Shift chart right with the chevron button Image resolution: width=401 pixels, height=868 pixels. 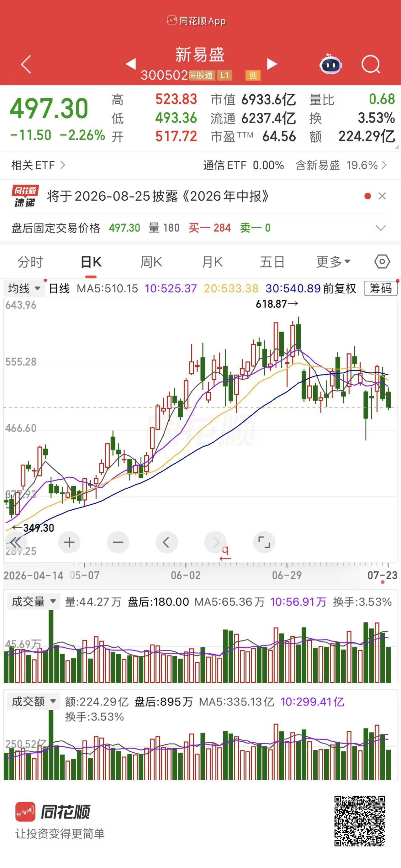215,542
